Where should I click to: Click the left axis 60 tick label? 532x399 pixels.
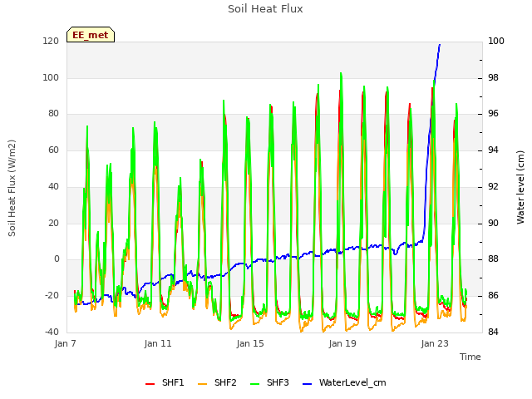click(x=53, y=150)
